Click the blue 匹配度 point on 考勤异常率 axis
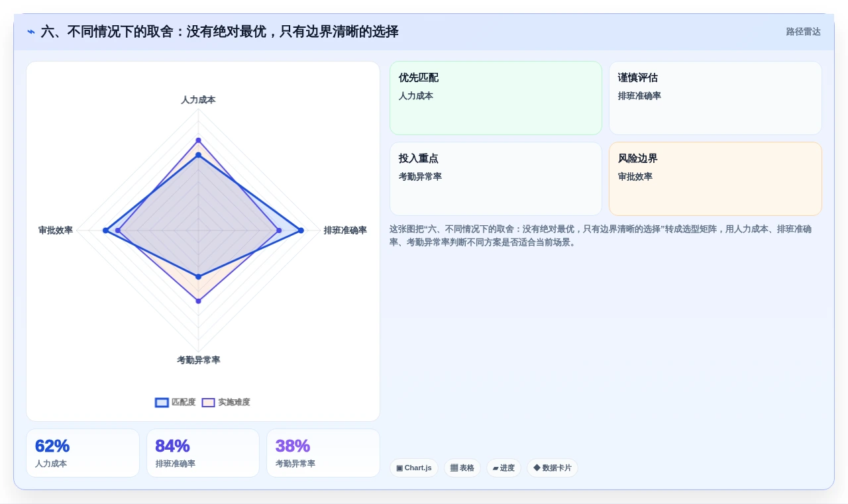 coord(198,277)
